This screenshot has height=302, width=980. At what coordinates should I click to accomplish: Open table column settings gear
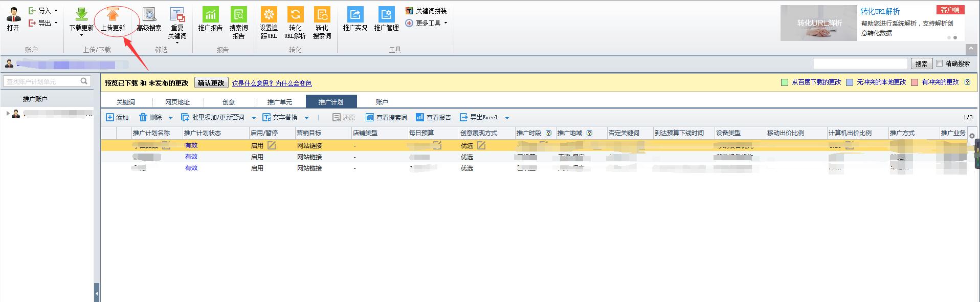coord(972,136)
